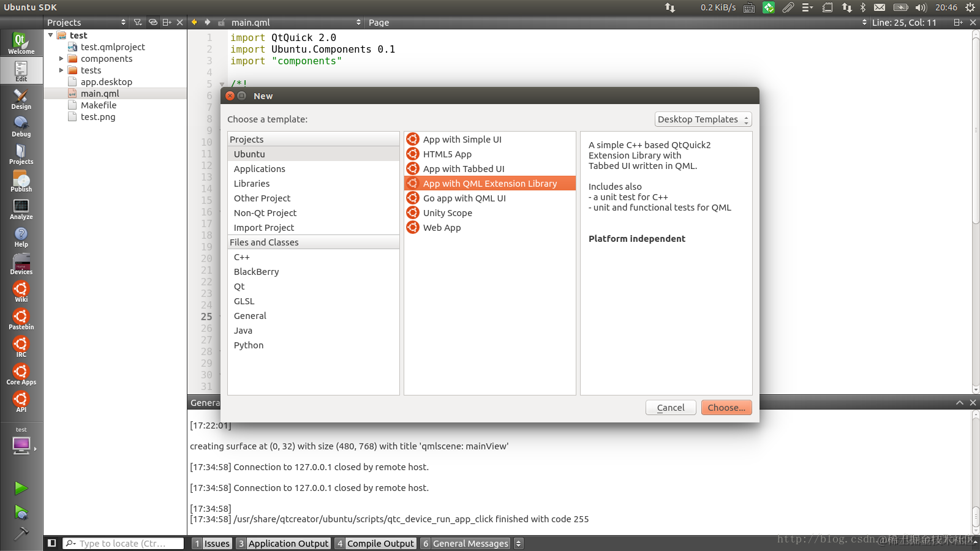Open the Devices mode
This screenshot has height=551, width=980.
(x=21, y=264)
